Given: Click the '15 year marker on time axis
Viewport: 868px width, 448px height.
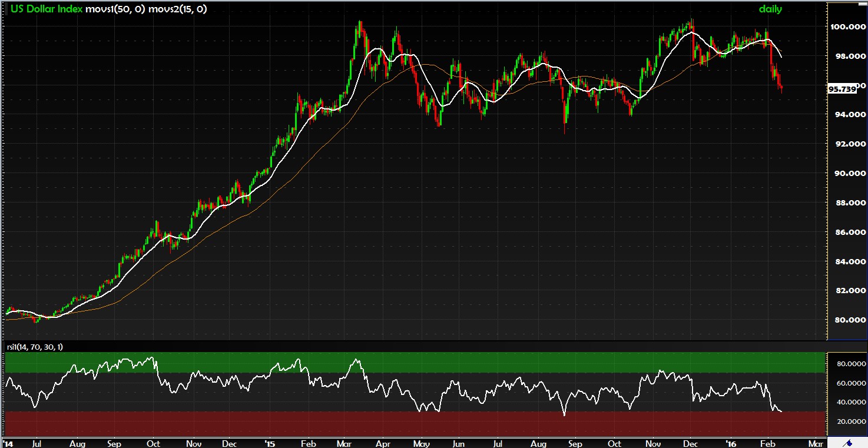Looking at the screenshot, I should click(269, 442).
